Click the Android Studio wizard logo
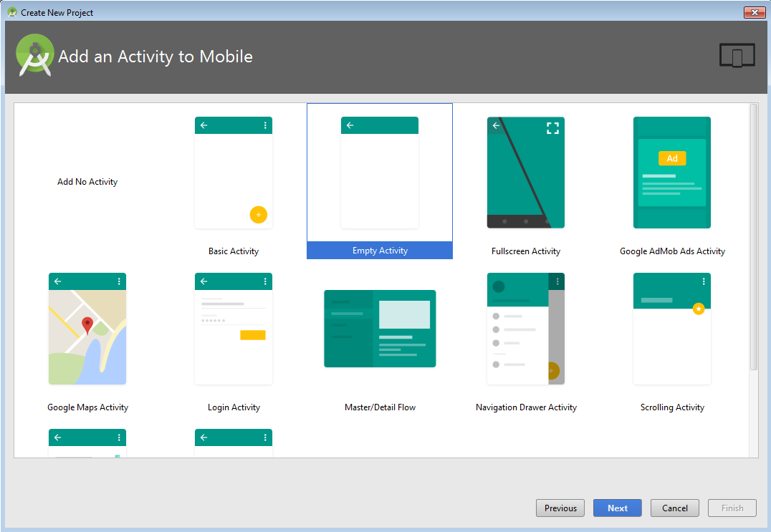The height and width of the screenshot is (532, 771). 34,54
